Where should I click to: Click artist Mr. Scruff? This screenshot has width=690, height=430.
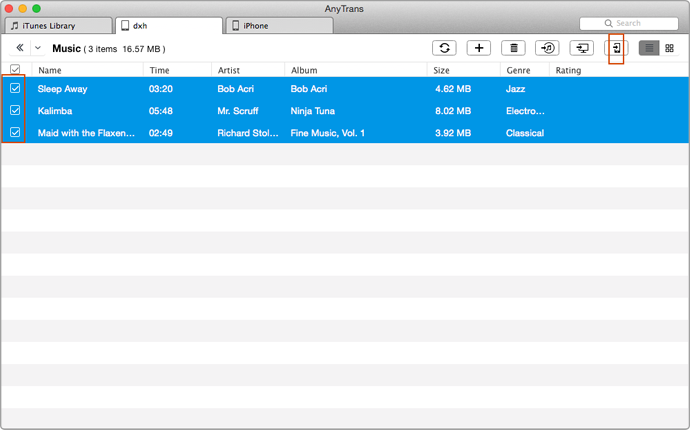(x=238, y=111)
